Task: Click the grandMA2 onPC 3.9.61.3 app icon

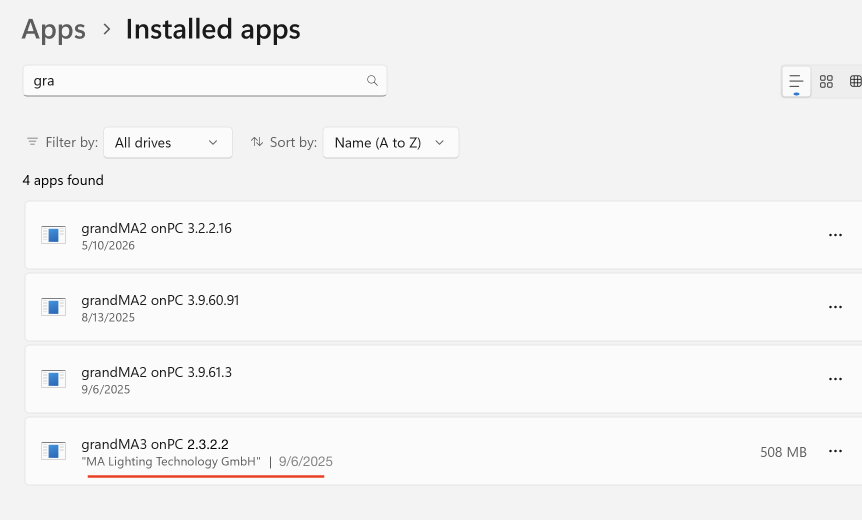Action: [53, 379]
